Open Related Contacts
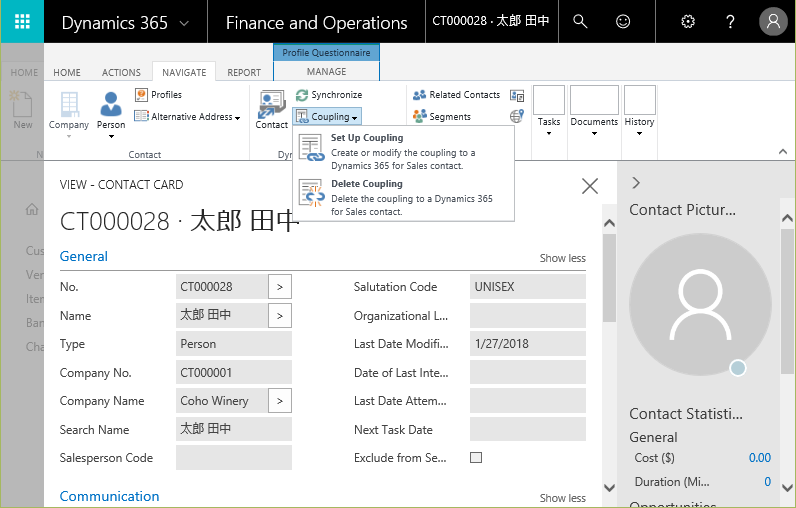Viewport: 796px width, 508px height. (x=456, y=95)
